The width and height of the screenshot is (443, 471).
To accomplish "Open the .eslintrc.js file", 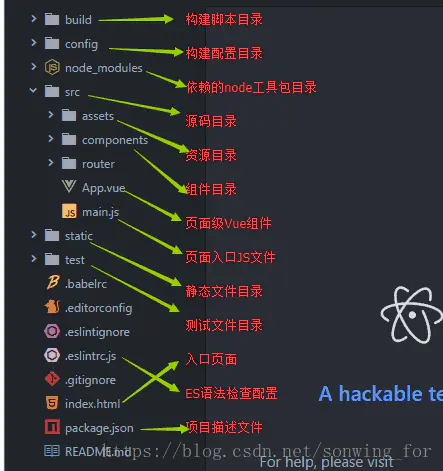I will pos(90,356).
